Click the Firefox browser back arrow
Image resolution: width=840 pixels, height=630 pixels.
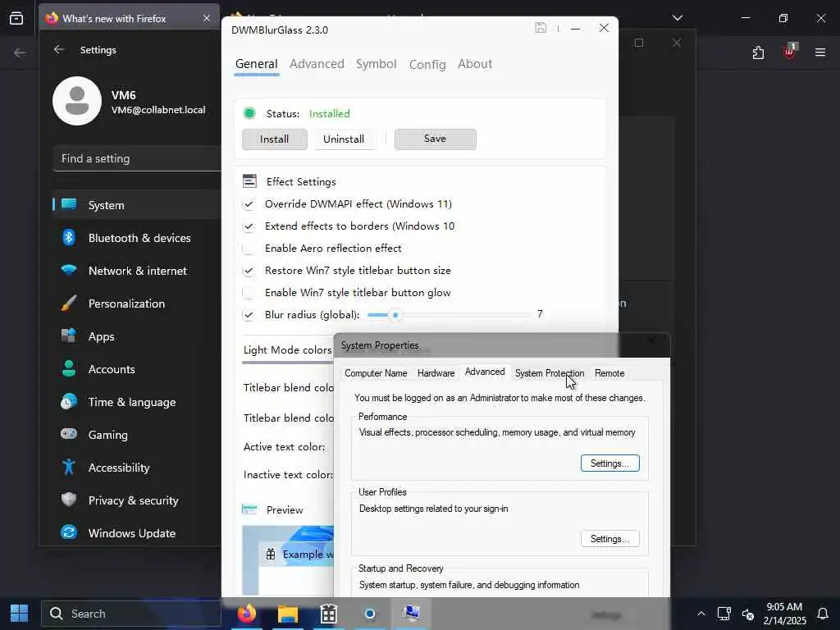point(20,52)
